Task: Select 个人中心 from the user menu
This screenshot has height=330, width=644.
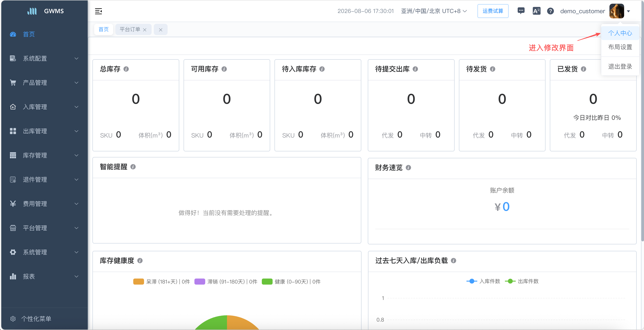Action: [620, 33]
